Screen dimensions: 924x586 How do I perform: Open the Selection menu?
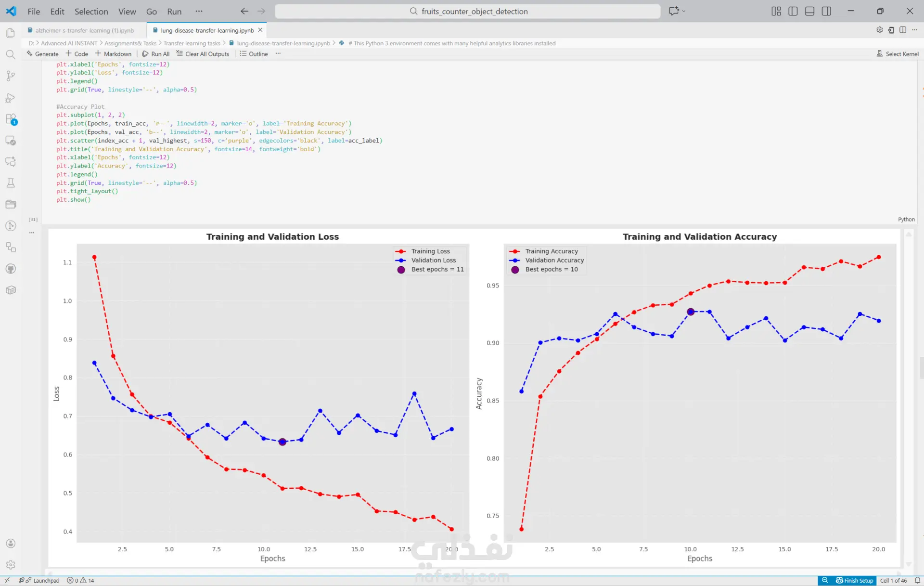[91, 12]
